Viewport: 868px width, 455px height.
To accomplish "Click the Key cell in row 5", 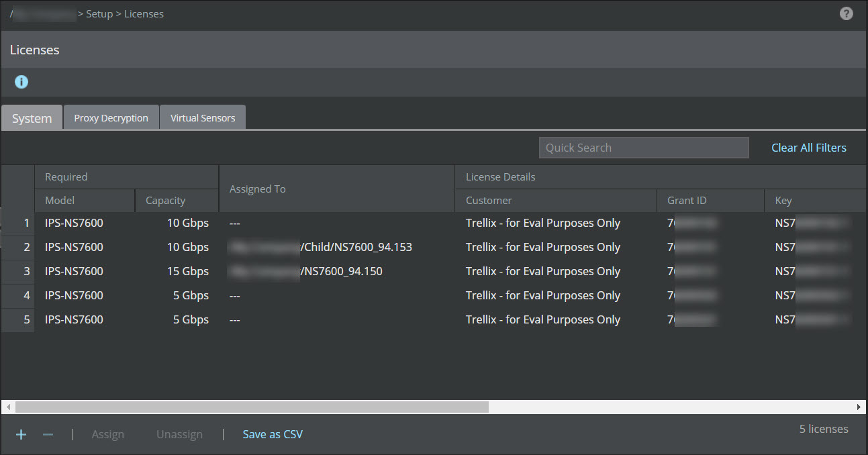I will pos(814,319).
